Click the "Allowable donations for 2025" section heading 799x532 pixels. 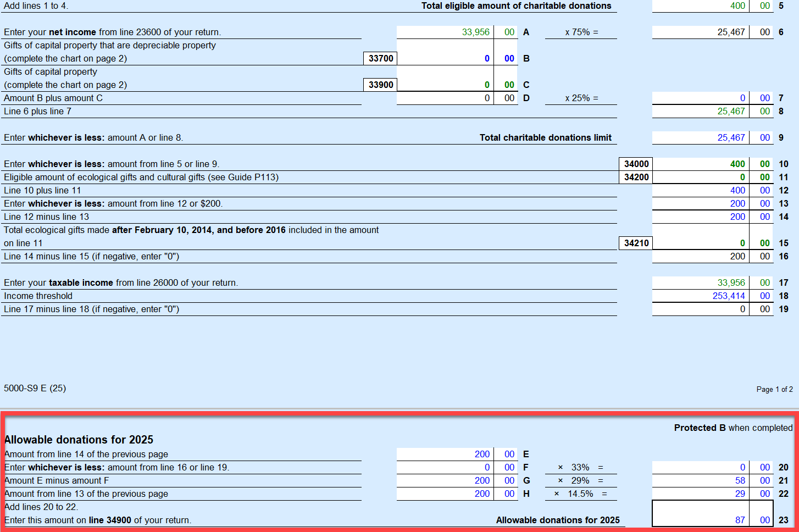click(x=79, y=440)
